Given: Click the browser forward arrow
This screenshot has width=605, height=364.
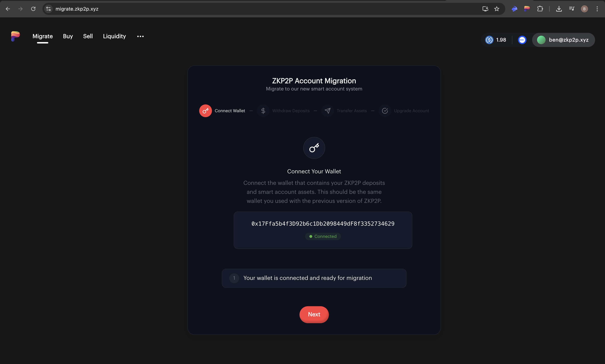Looking at the screenshot, I should tap(20, 9).
